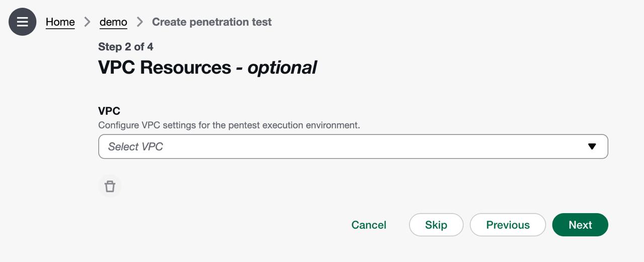644x262 pixels.
Task: Click the 'Create penetration test' breadcrumb
Action: point(211,22)
